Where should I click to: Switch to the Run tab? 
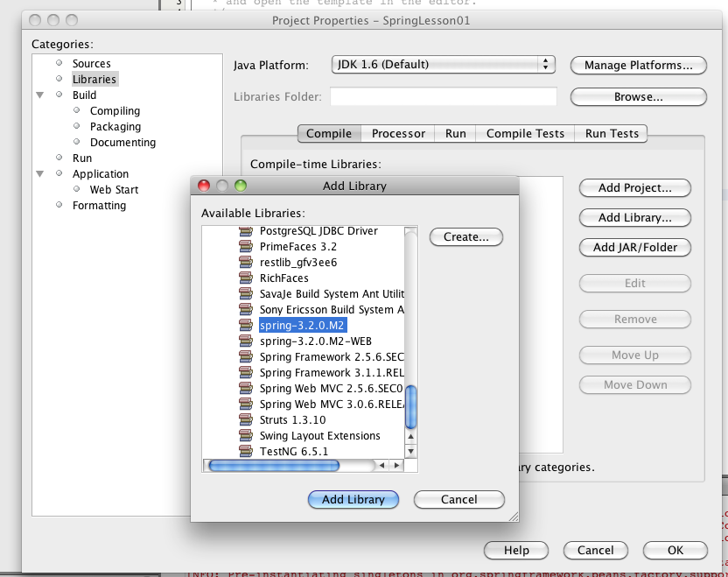(456, 134)
